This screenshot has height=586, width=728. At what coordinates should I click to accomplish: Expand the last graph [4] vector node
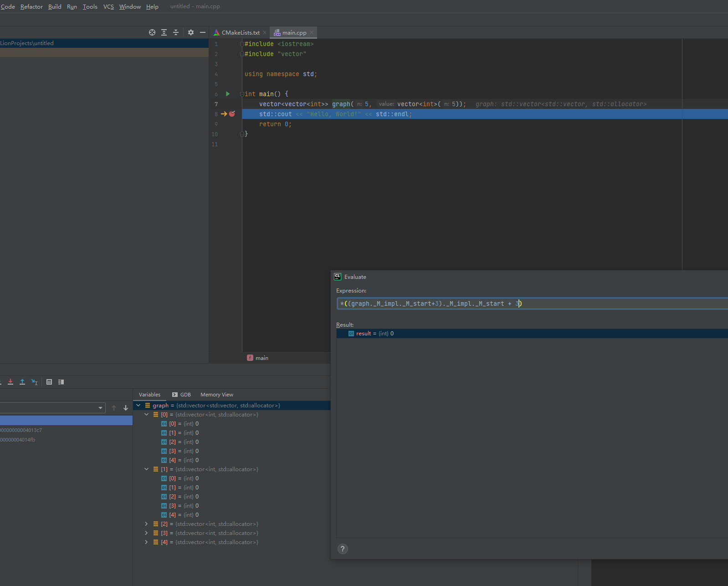pyautogui.click(x=147, y=542)
